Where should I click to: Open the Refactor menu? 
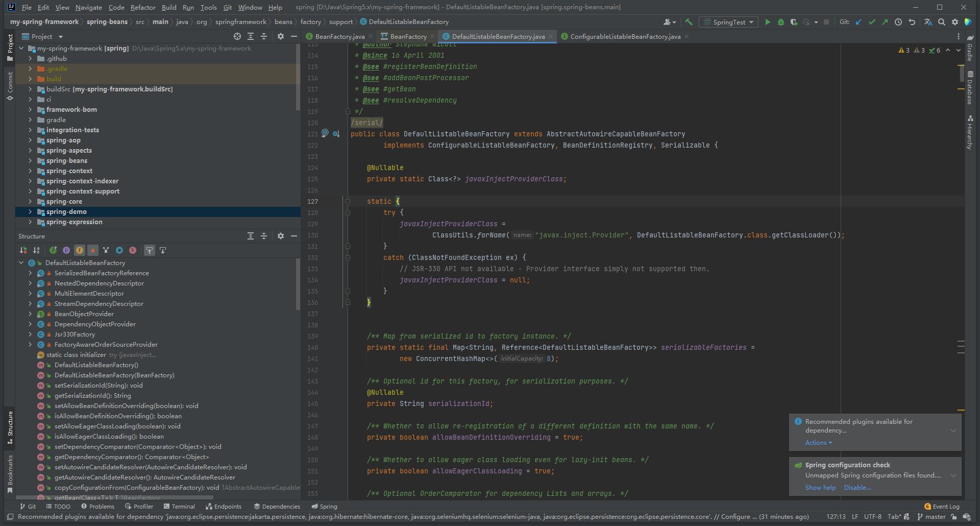143,7
